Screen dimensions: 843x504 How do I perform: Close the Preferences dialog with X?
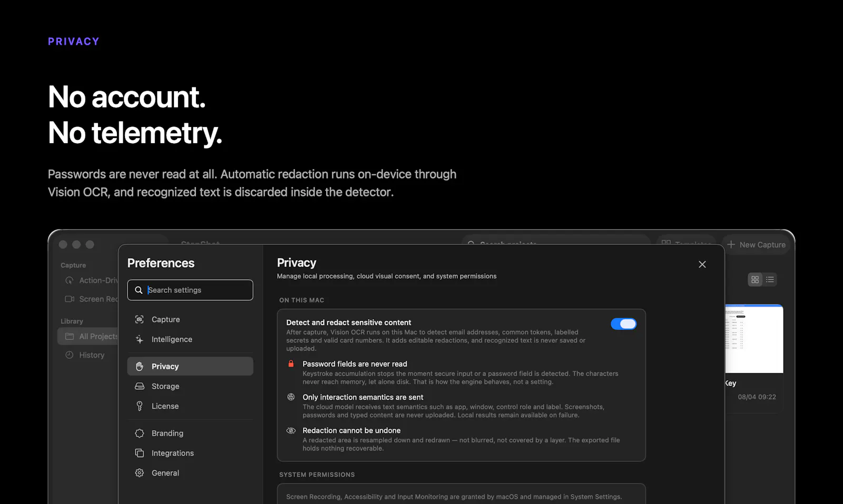[702, 264]
